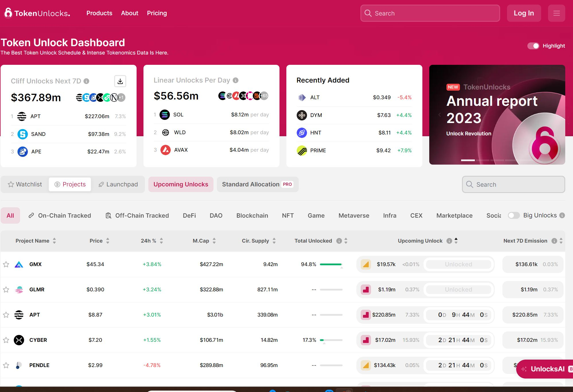Image resolution: width=573 pixels, height=392 pixels.
Task: Click the APT icon in Cliff Unlocks card
Action: pyautogui.click(x=22, y=116)
